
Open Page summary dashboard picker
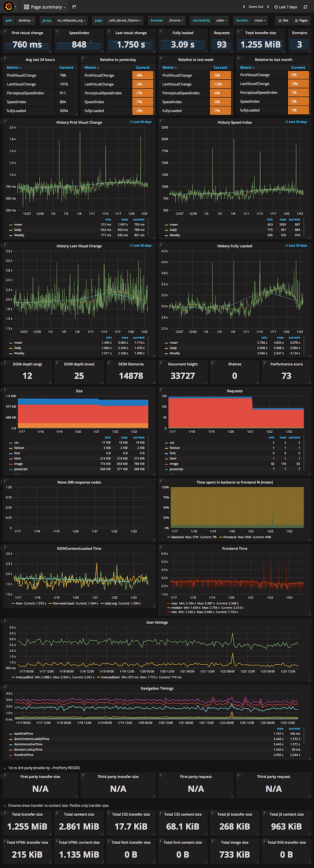(x=45, y=7)
